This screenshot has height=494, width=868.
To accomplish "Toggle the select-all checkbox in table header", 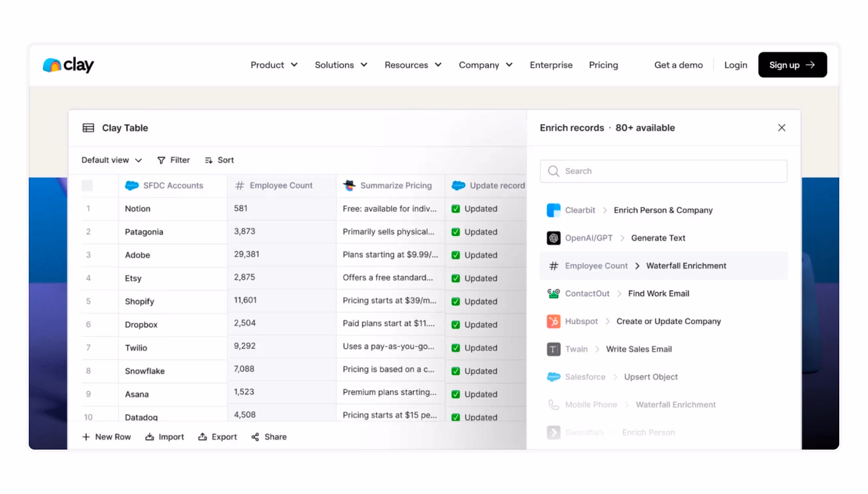I will [87, 186].
